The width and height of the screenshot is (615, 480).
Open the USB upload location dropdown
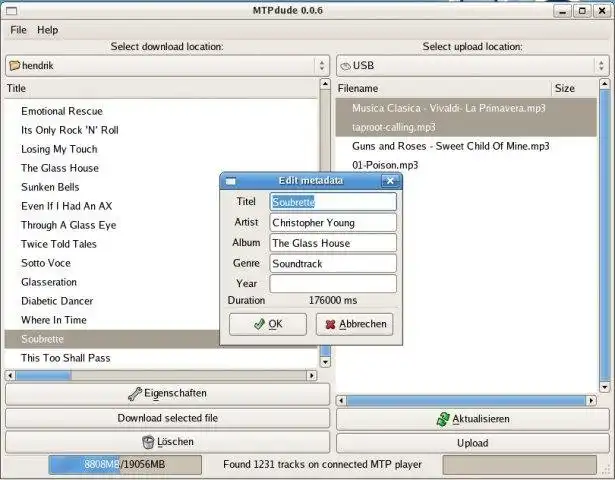[473, 65]
